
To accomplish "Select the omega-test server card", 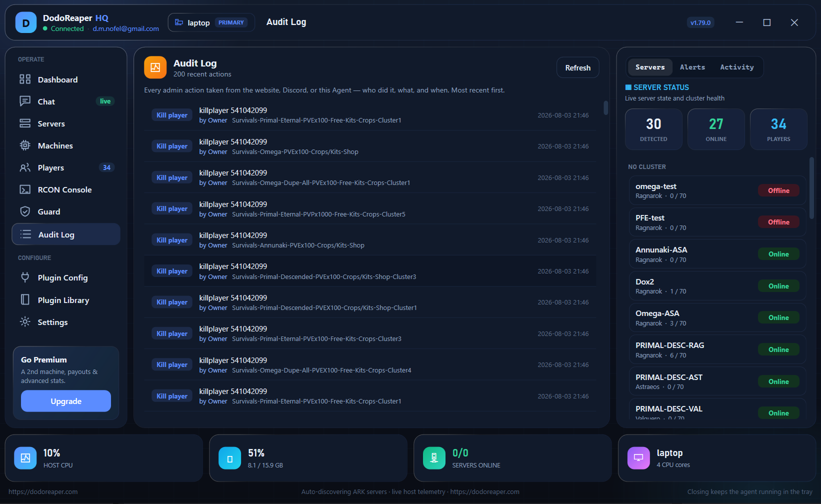I will tap(717, 190).
